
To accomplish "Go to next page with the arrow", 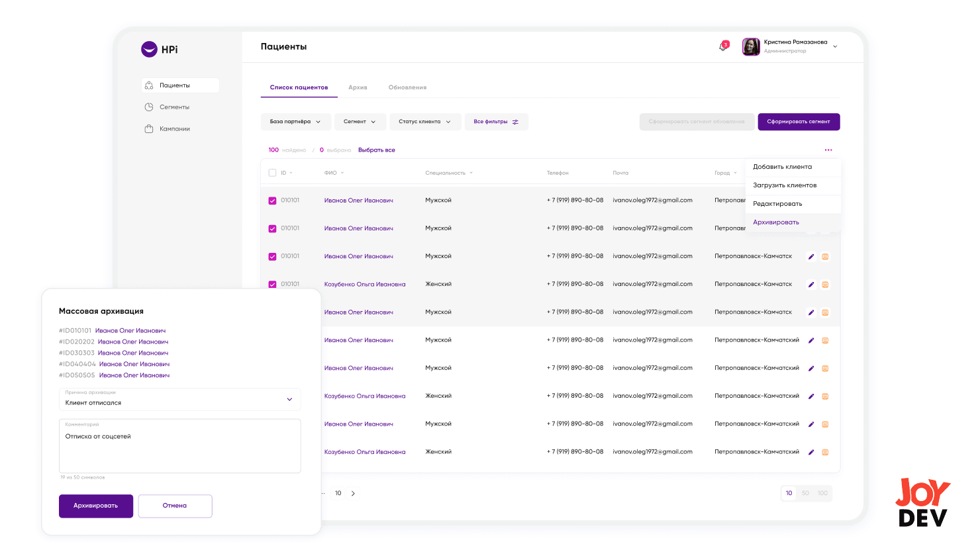I will [x=353, y=494].
